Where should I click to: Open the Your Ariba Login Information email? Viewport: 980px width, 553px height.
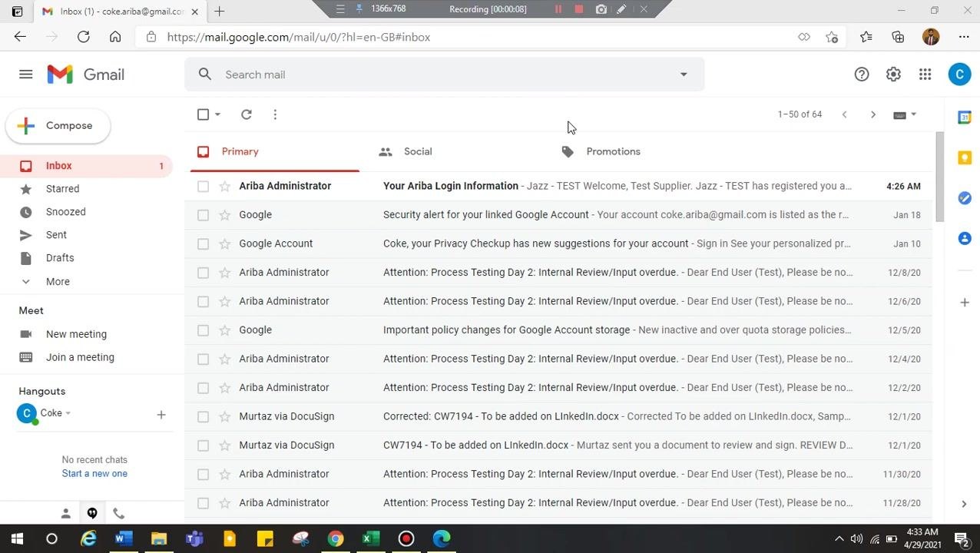click(558, 186)
